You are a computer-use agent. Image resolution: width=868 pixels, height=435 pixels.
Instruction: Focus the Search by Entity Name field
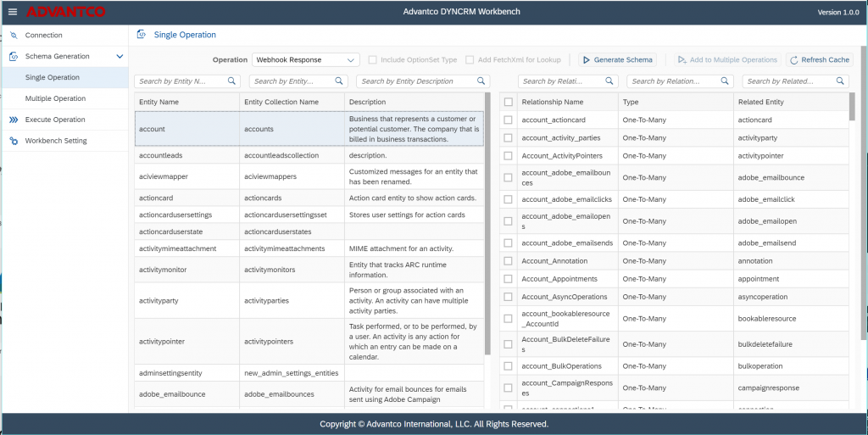187,81
